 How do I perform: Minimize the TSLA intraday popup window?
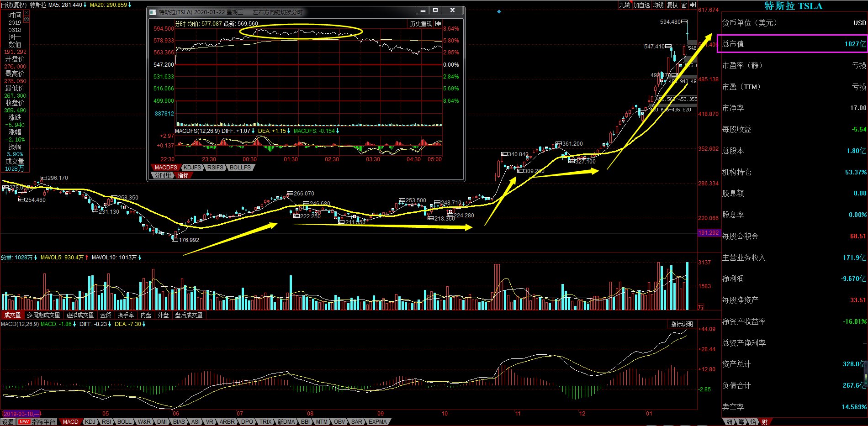coord(423,11)
